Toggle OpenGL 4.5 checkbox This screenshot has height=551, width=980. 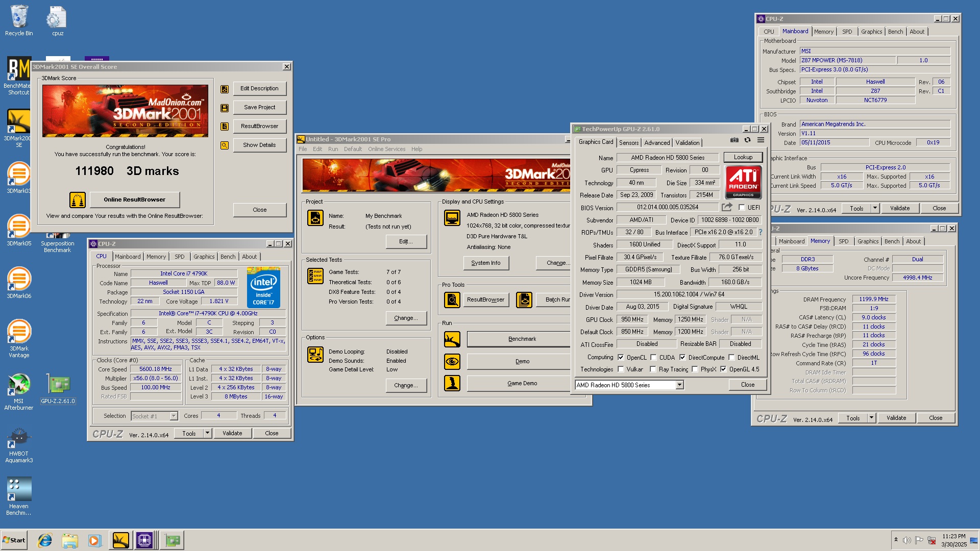point(723,369)
